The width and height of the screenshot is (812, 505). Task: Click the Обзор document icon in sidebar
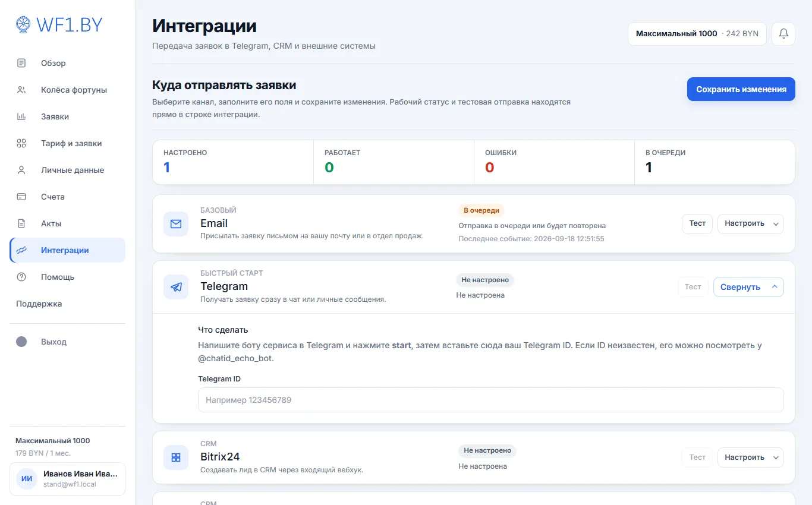coord(21,63)
